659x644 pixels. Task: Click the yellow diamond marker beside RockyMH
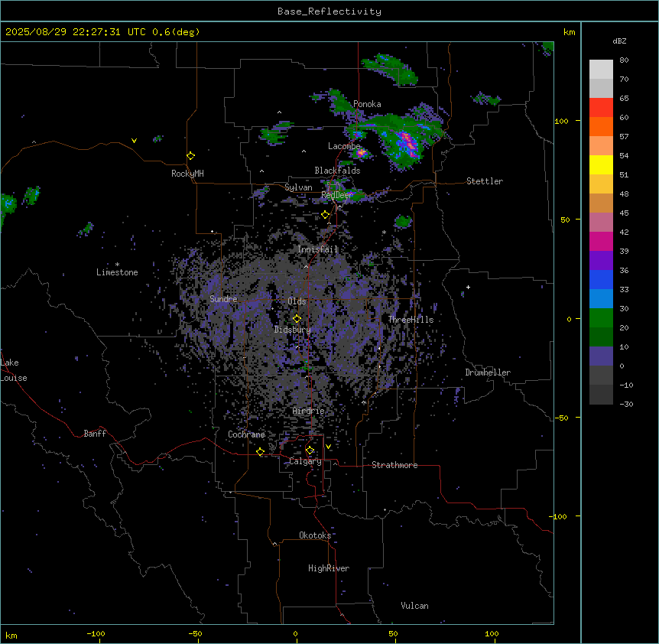pos(190,156)
